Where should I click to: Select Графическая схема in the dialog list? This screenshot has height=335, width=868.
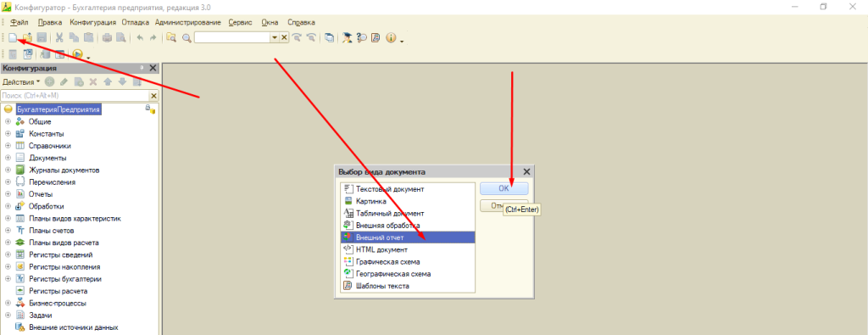click(x=408, y=262)
